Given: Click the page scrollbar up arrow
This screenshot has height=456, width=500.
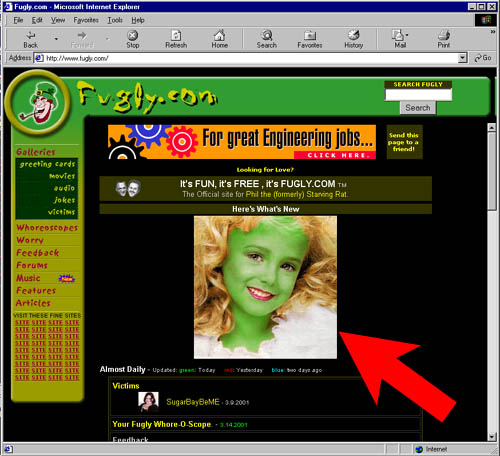Looking at the screenshot, I should click(492, 127).
